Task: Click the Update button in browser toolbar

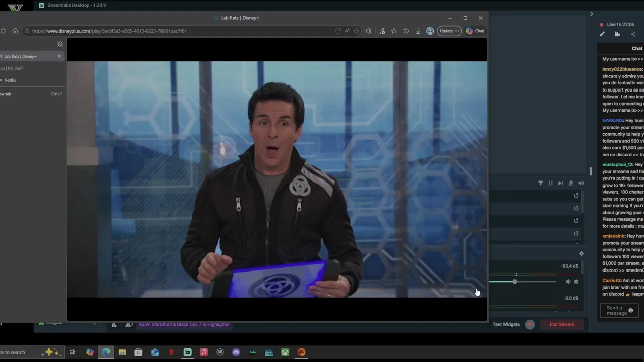Action: [449, 31]
